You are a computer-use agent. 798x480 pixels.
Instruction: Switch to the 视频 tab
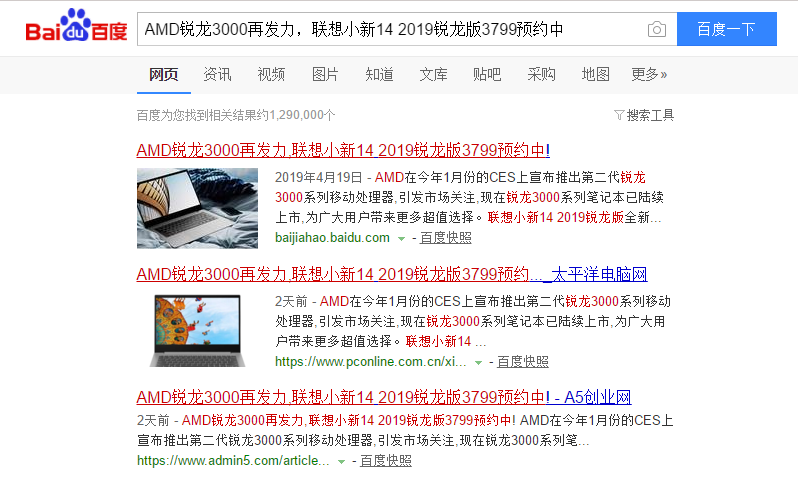[x=271, y=75]
